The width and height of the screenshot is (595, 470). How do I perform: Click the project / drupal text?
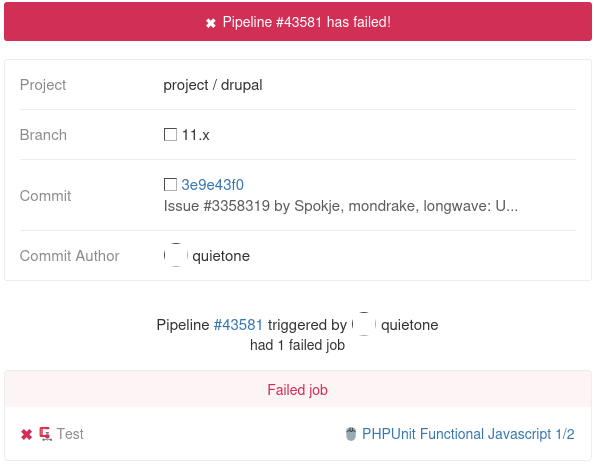point(213,85)
